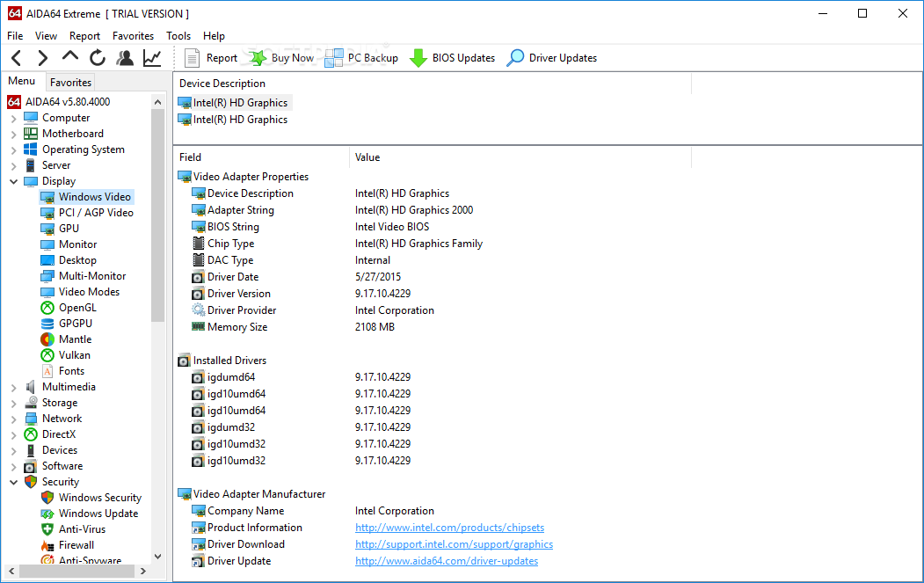924x583 pixels.
Task: Click the Firewall flame icon
Action: (47, 546)
